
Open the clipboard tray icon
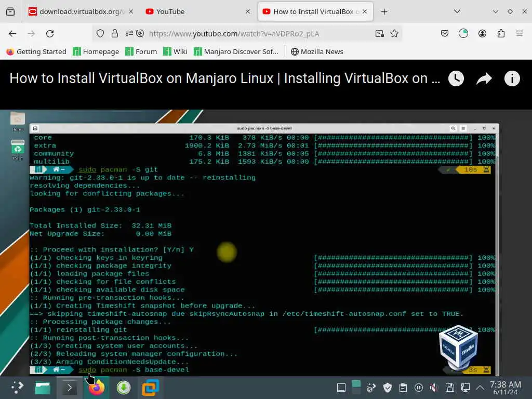[x=403, y=388]
